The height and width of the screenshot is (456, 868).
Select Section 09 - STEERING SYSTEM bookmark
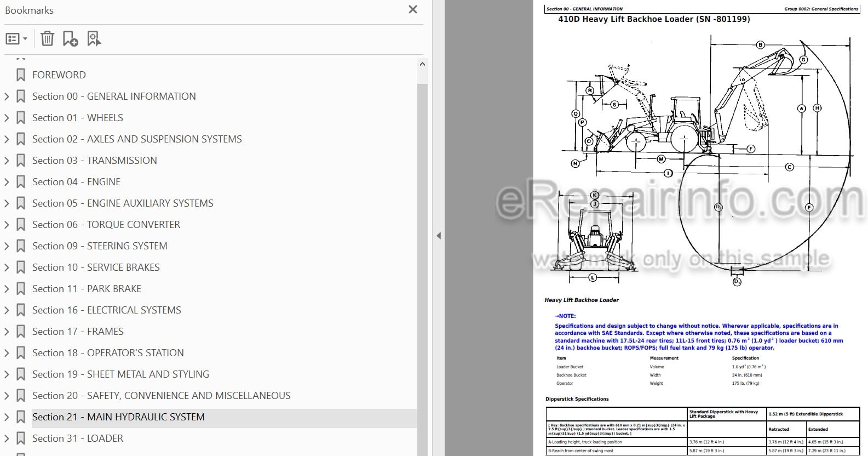point(100,246)
